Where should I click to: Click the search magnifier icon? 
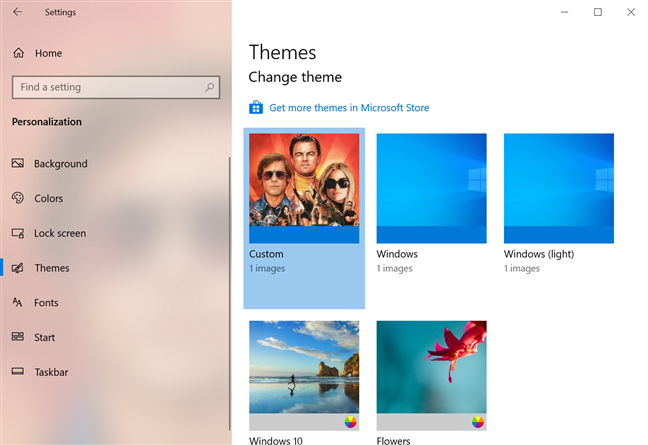coord(210,87)
